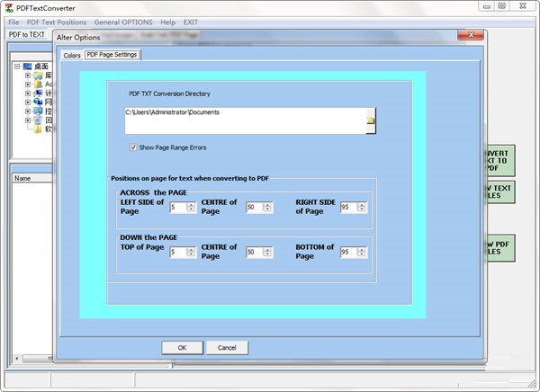The image size is (540, 392).
Task: Click the LEFT SIDE of Page spinner arrows
Action: click(x=191, y=207)
